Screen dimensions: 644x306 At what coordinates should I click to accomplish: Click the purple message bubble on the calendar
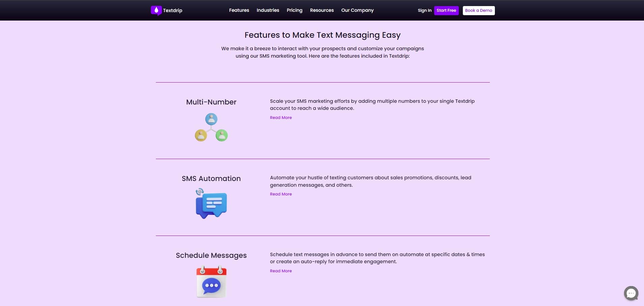pos(211,285)
